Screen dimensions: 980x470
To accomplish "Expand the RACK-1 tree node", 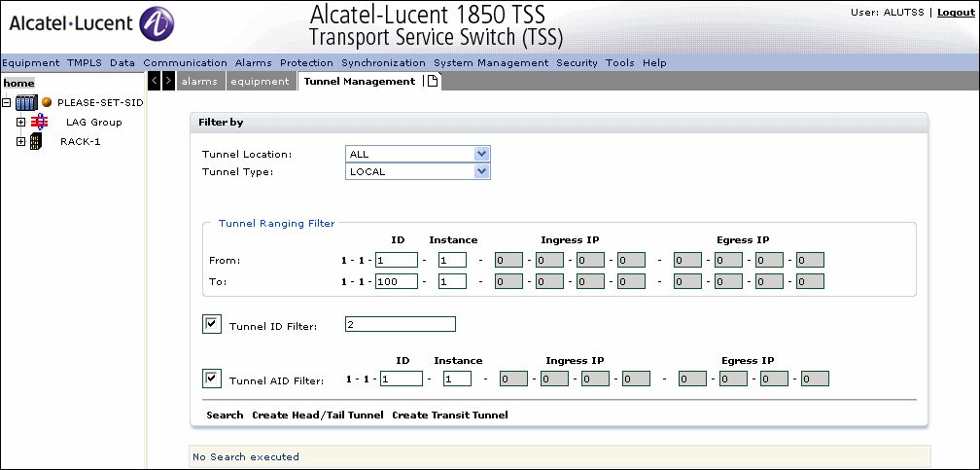I will (x=20, y=141).
